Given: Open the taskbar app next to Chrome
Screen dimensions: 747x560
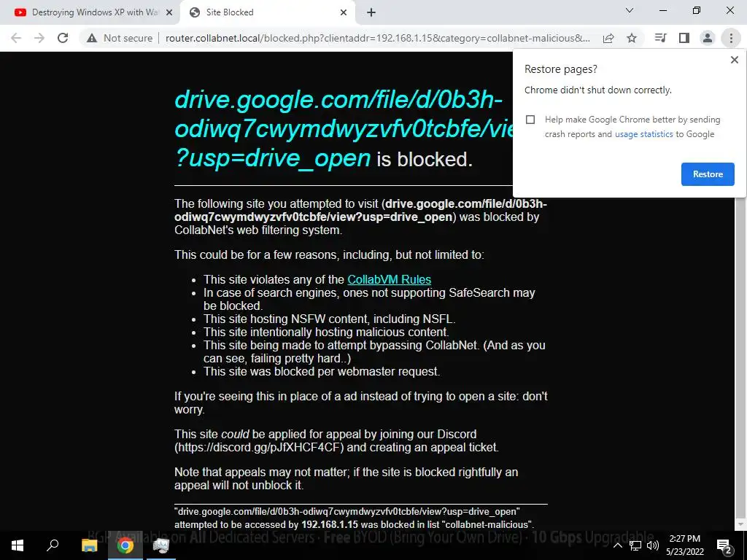Looking at the screenshot, I should (161, 545).
